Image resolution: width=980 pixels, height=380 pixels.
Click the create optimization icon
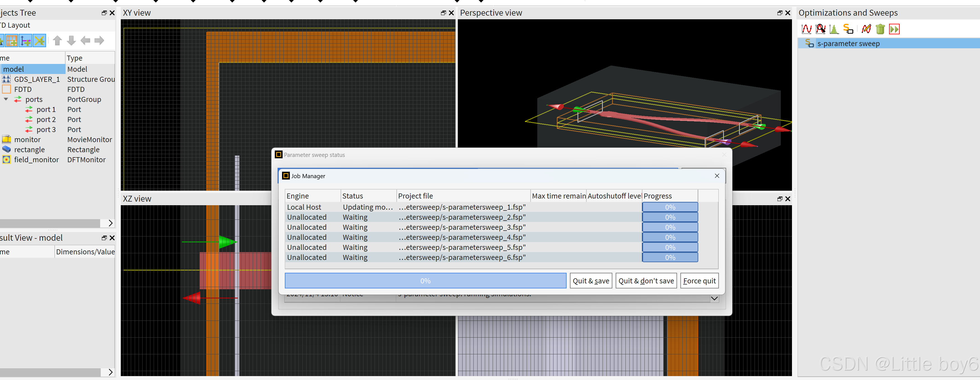[821, 29]
